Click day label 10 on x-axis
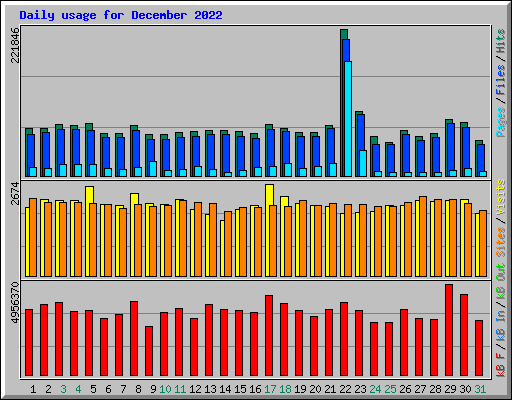 pos(165,389)
